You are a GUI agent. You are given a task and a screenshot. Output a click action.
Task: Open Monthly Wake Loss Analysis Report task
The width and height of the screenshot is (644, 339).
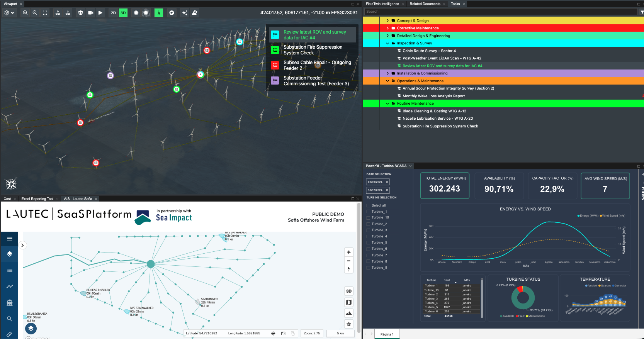(433, 96)
